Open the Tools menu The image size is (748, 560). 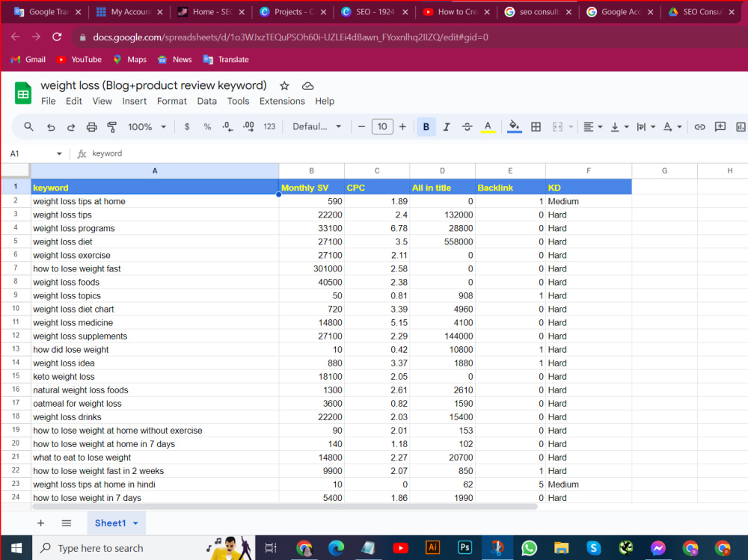[x=238, y=101]
